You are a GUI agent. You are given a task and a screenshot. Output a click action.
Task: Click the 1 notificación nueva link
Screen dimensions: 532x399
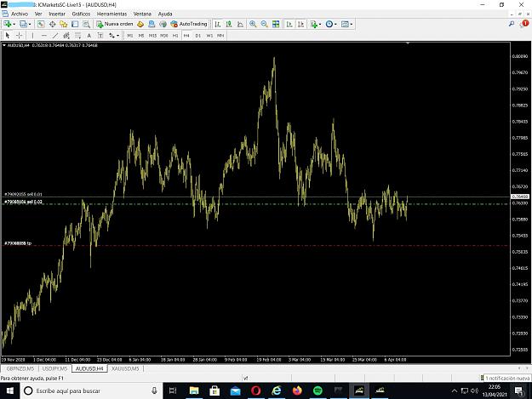[506, 378]
